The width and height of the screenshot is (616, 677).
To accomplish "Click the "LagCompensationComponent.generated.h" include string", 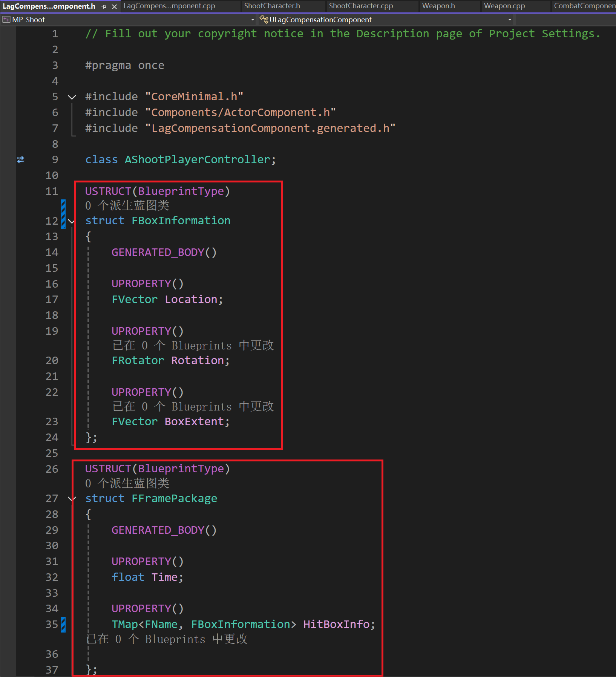I will (x=270, y=129).
